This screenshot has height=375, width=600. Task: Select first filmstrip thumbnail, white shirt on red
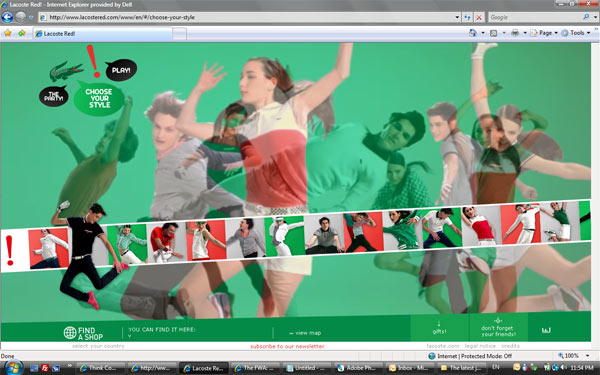click(x=49, y=248)
